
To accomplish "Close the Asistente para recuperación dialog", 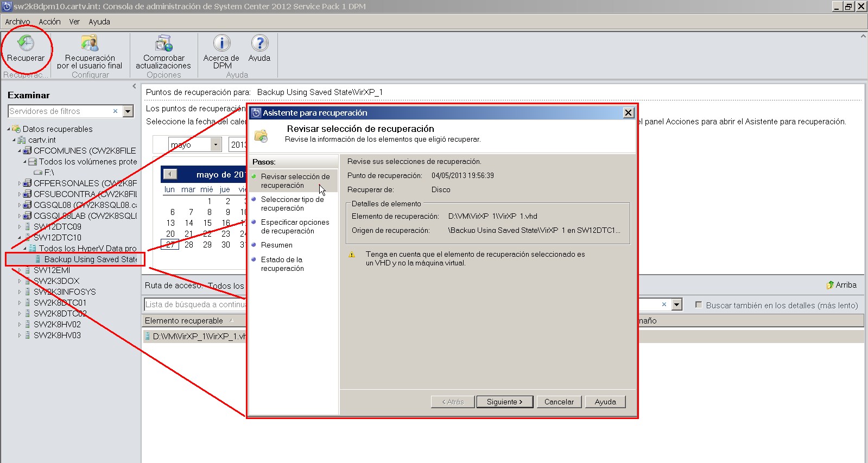I will 629,112.
